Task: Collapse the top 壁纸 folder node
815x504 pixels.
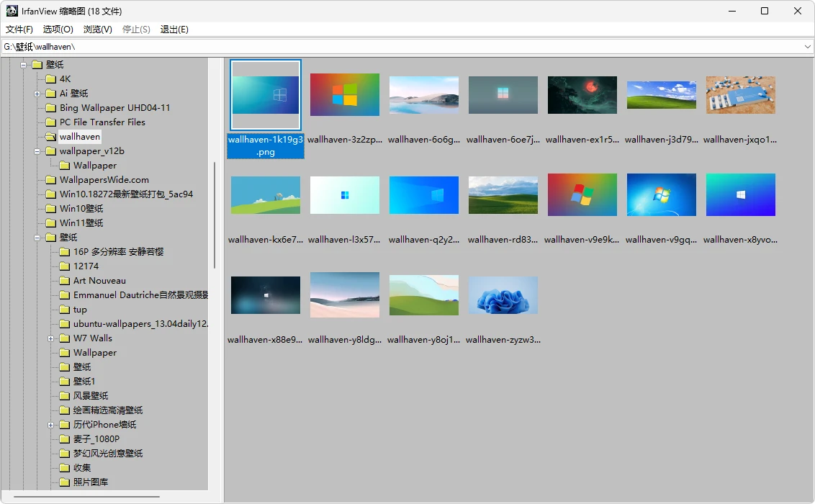Action: tap(23, 65)
